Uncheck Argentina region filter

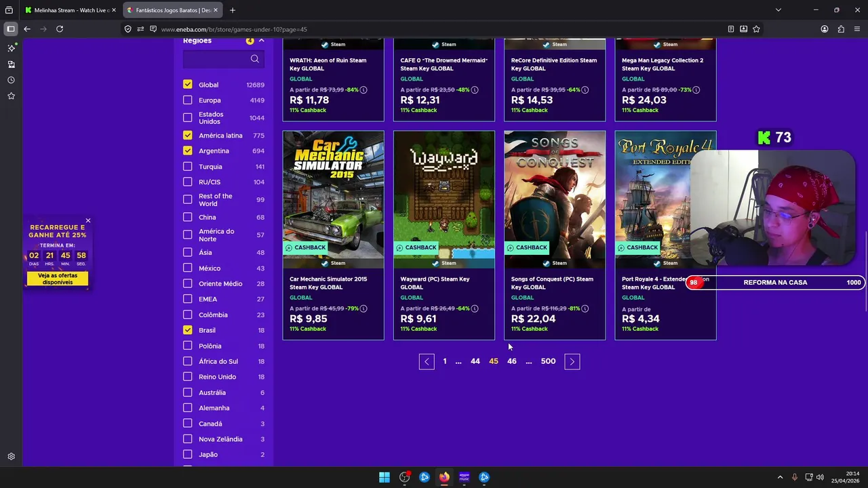coord(188,150)
